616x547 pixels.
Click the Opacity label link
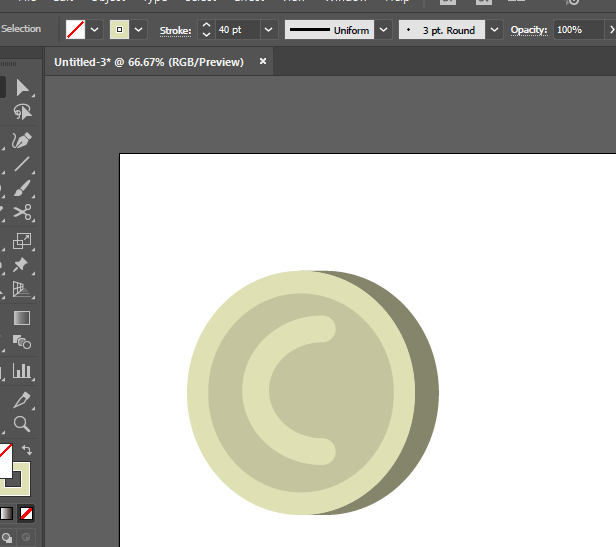click(529, 30)
